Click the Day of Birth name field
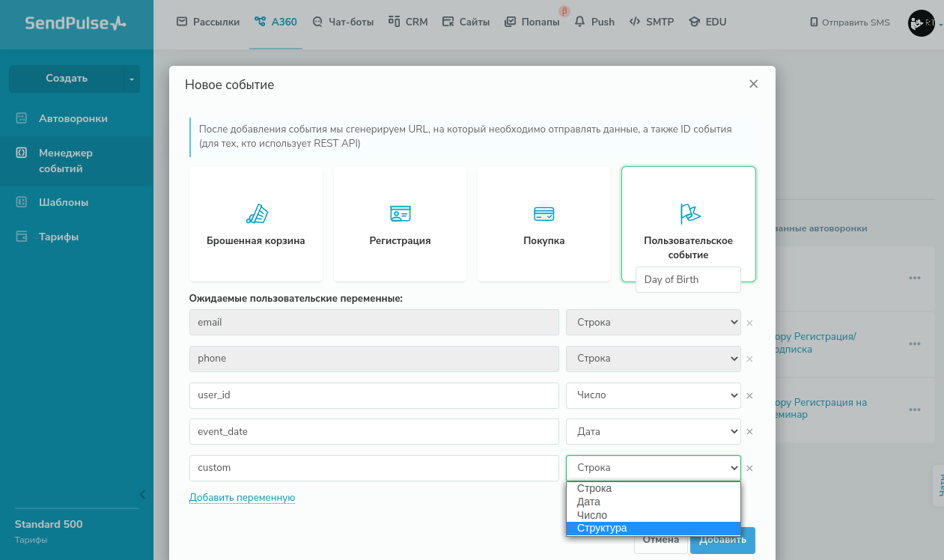 click(688, 279)
